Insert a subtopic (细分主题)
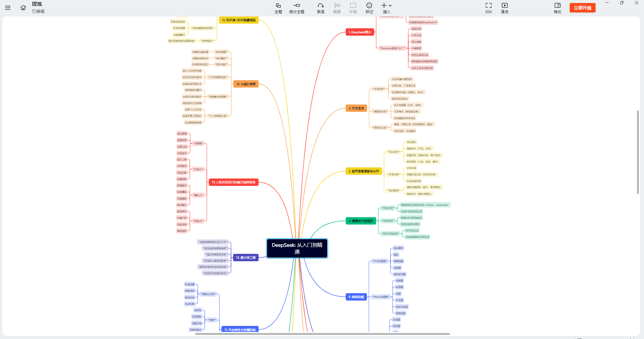This screenshot has width=644, height=339. click(297, 8)
